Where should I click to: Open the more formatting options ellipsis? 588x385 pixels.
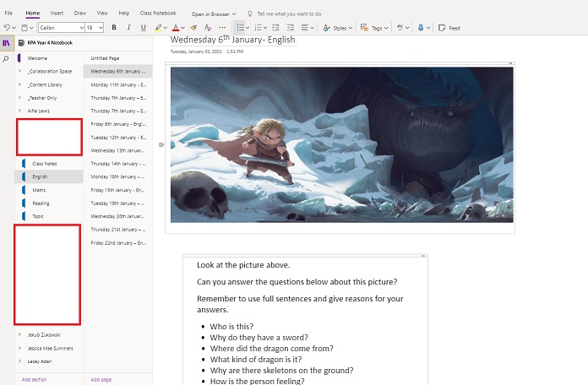222,27
